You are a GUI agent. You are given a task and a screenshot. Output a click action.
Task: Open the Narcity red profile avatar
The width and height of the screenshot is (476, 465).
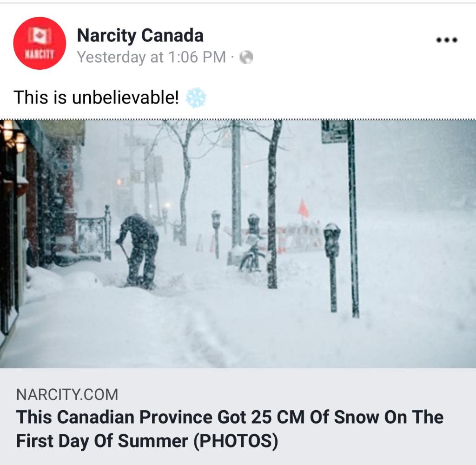[x=40, y=43]
